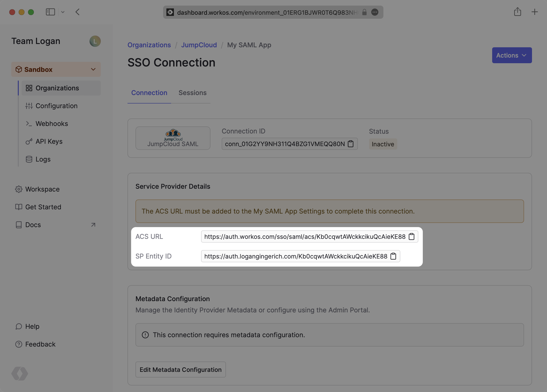Open the API Keys section
Viewport: 547px width, 392px height.
49,141
